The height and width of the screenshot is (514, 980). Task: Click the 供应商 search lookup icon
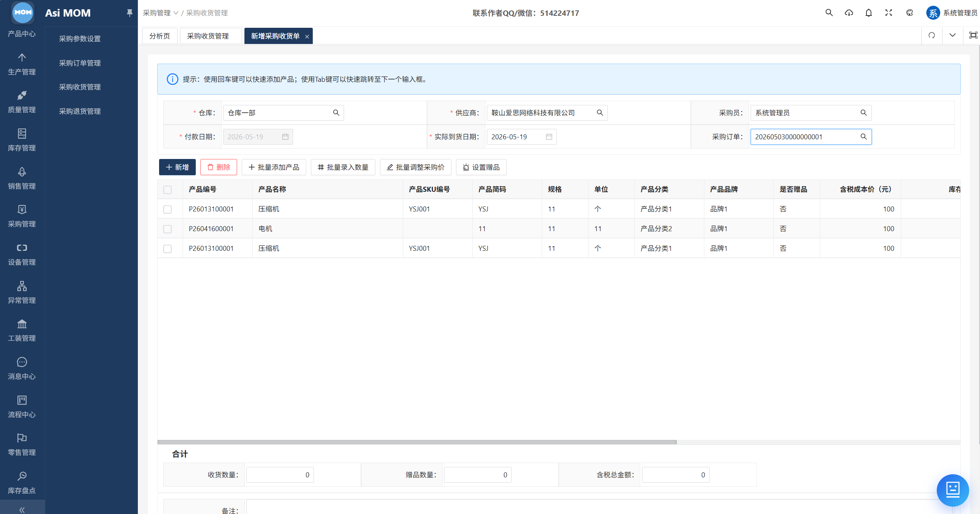pyautogui.click(x=600, y=113)
